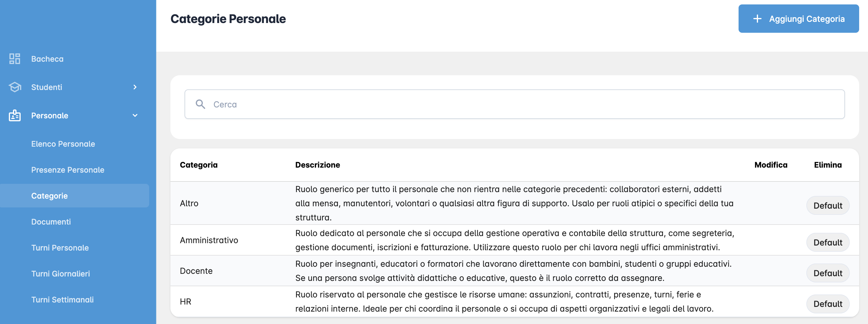This screenshot has height=324, width=868.
Task: Go to Elenco Personale
Action: pyautogui.click(x=63, y=144)
